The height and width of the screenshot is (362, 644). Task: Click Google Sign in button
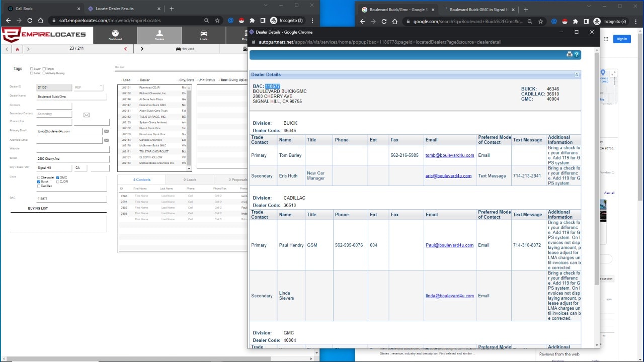622,39
